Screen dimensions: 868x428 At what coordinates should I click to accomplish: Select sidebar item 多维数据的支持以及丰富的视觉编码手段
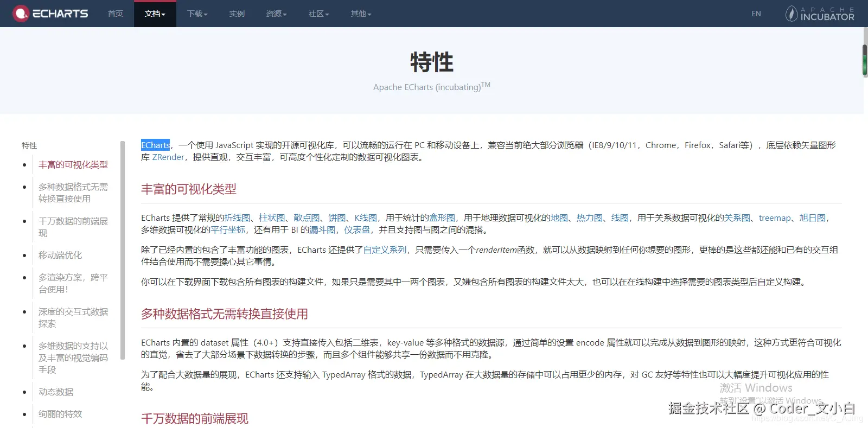click(73, 357)
